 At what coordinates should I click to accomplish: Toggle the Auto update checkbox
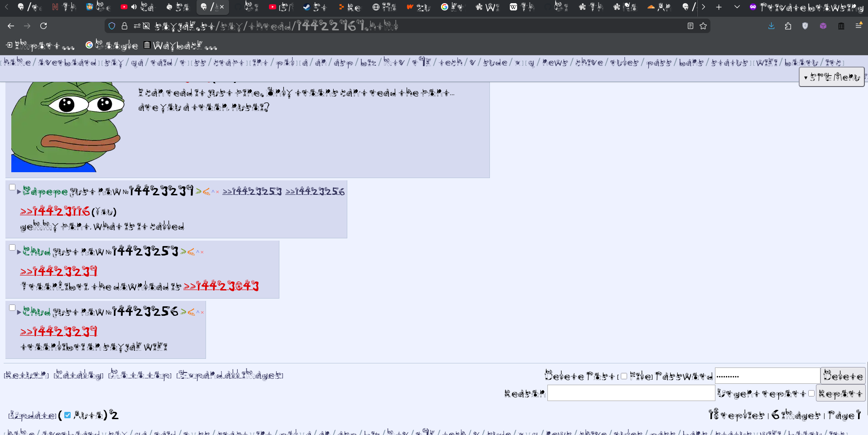(x=67, y=415)
